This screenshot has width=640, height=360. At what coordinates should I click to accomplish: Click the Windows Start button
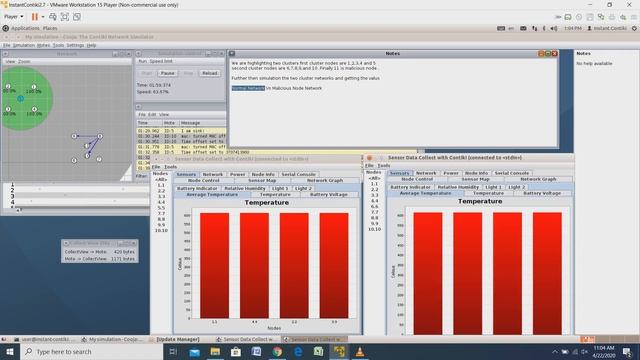point(9,351)
